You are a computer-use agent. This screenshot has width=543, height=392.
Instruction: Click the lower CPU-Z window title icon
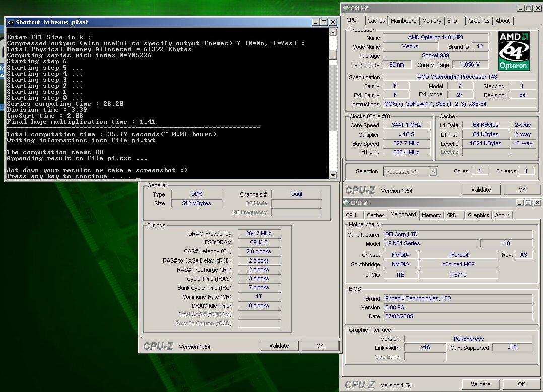pos(346,202)
